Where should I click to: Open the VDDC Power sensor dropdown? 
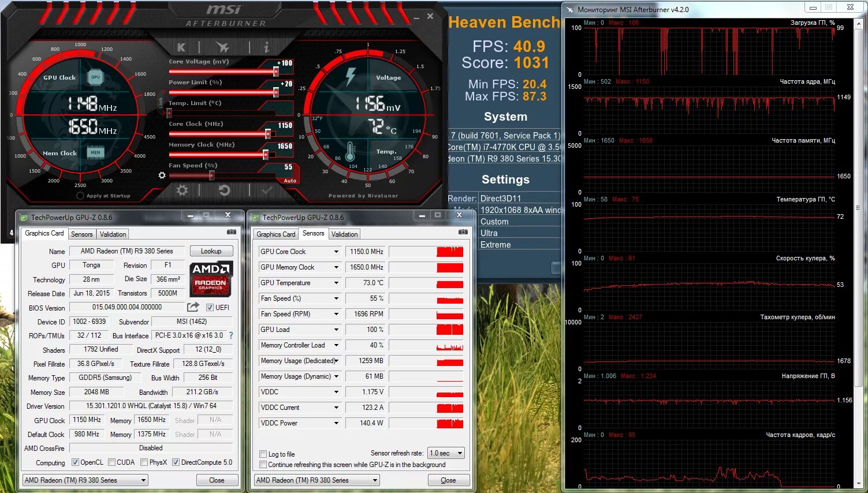tap(336, 423)
